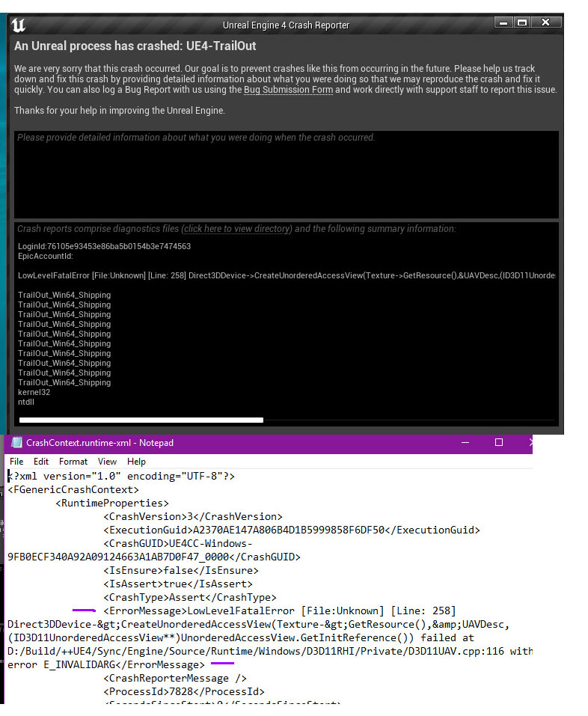Screen dimensions: 588x716
Task: Click the LowLevelFatalError line in crash summary
Action: pyautogui.click(x=287, y=276)
